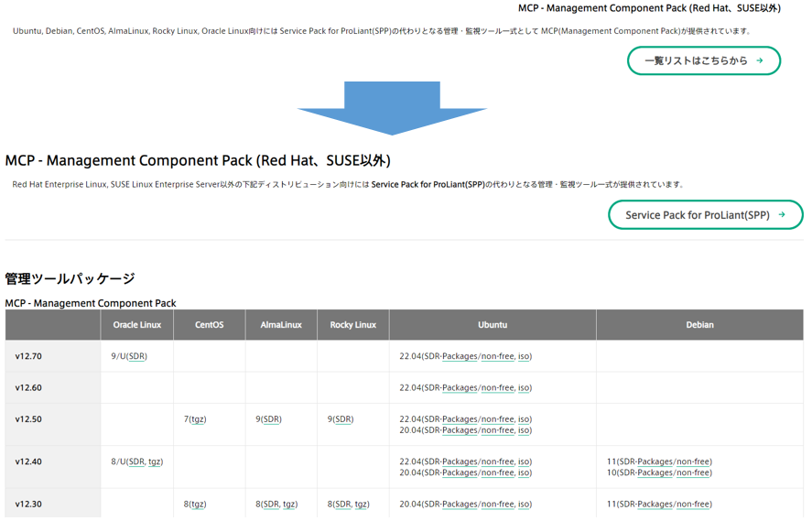Open Packages link for v12.50 Ubuntu 20.04

[460, 430]
